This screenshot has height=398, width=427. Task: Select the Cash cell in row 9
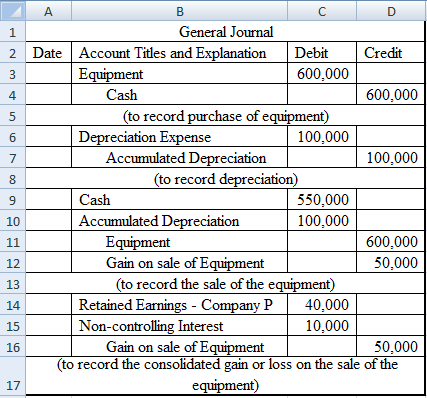(180, 200)
